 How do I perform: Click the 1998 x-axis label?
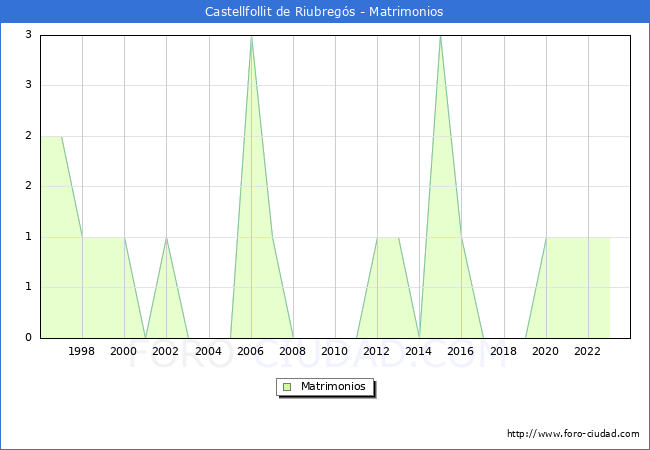tap(82, 351)
